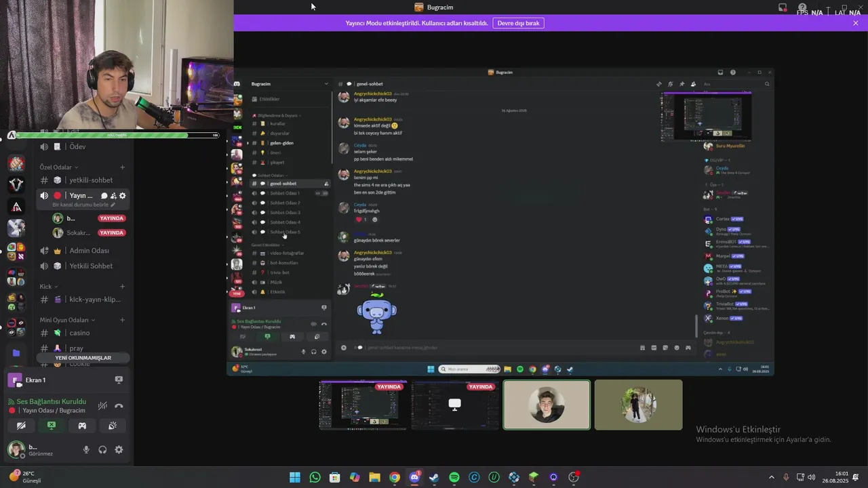Mute the microphone in user panel

pyautogui.click(x=86, y=449)
